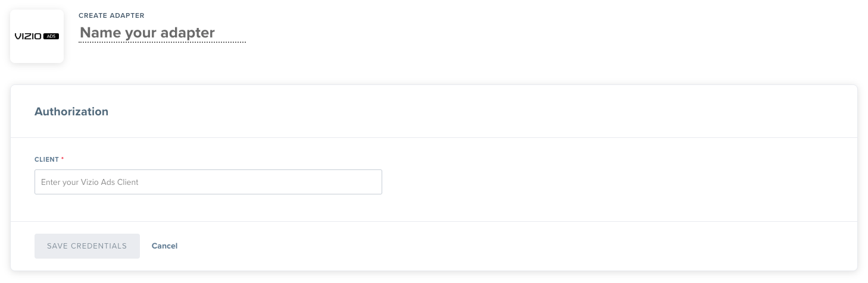The height and width of the screenshot is (283, 868).
Task: Click the Save Credentials button
Action: pos(87,246)
